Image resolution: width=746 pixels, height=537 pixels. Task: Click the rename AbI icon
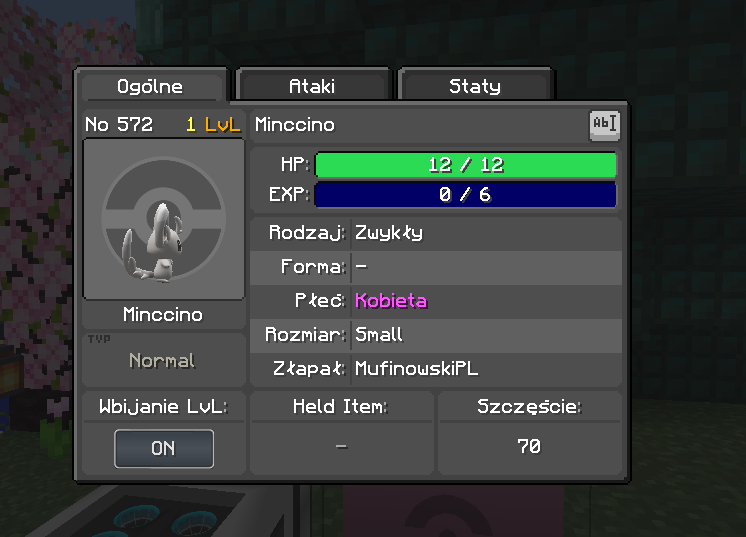[604, 126]
